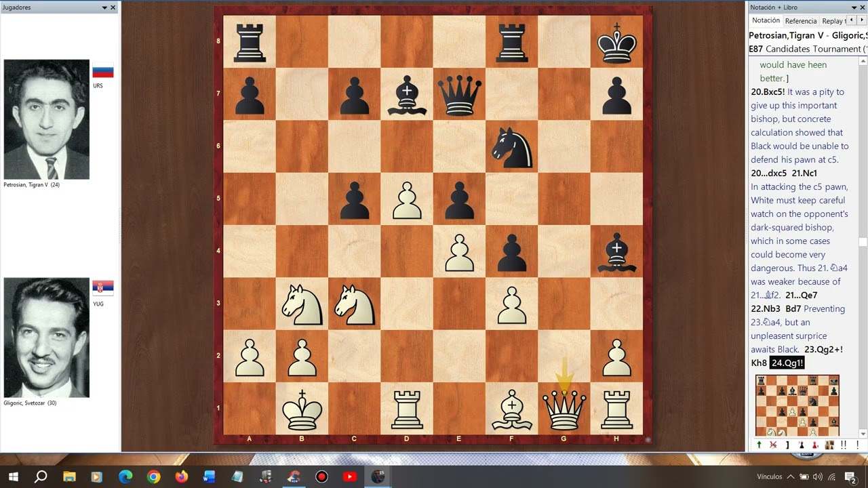
Task: Click the red pawn annotation icon
Action: 815,445
